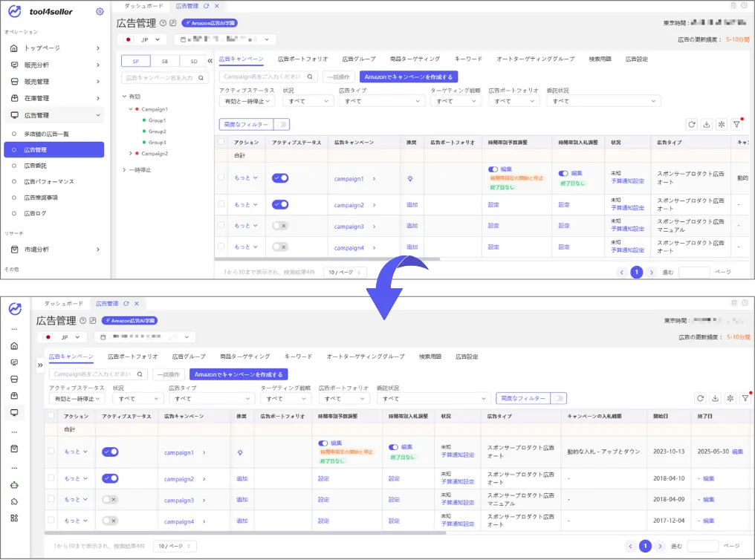The image size is (755, 560).
Task: Click 編集 link beside 2025-05-30 end date
Action: 738,452
